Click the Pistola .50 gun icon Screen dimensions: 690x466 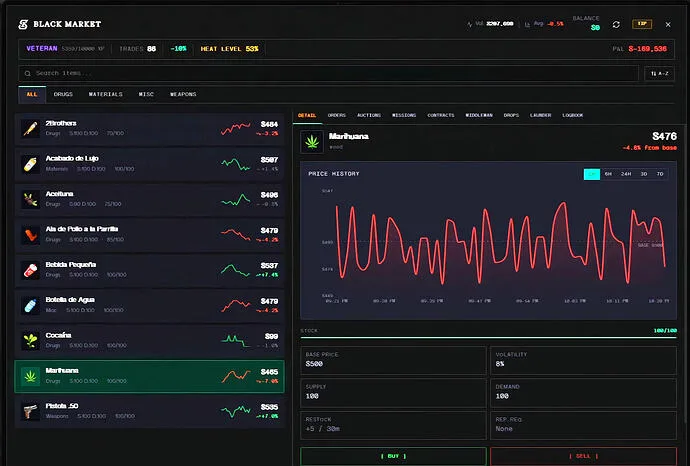coord(30,411)
